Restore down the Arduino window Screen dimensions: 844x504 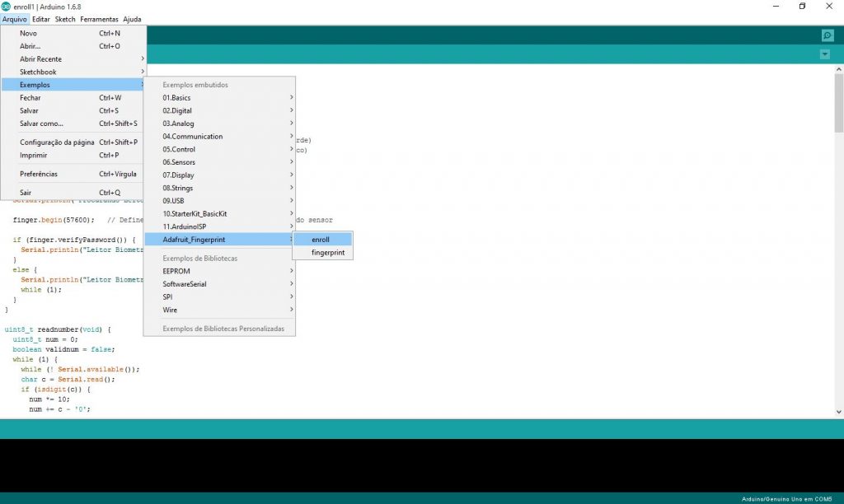click(802, 7)
